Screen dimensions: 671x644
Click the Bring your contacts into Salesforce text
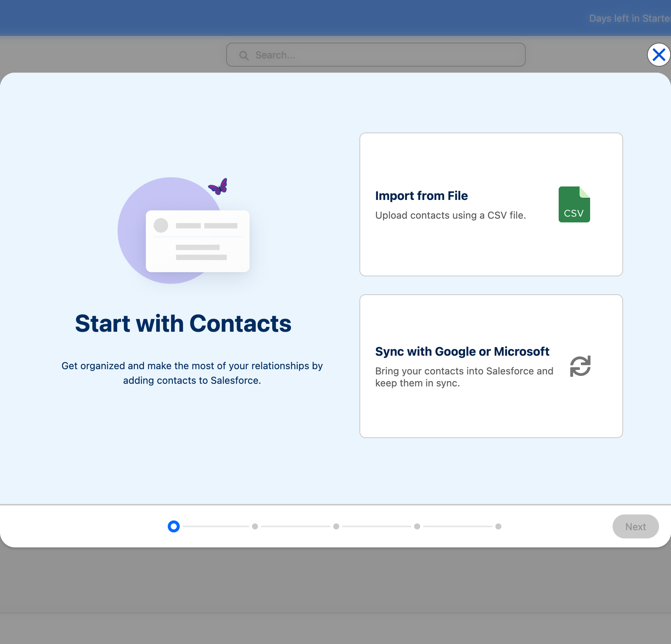464,377
